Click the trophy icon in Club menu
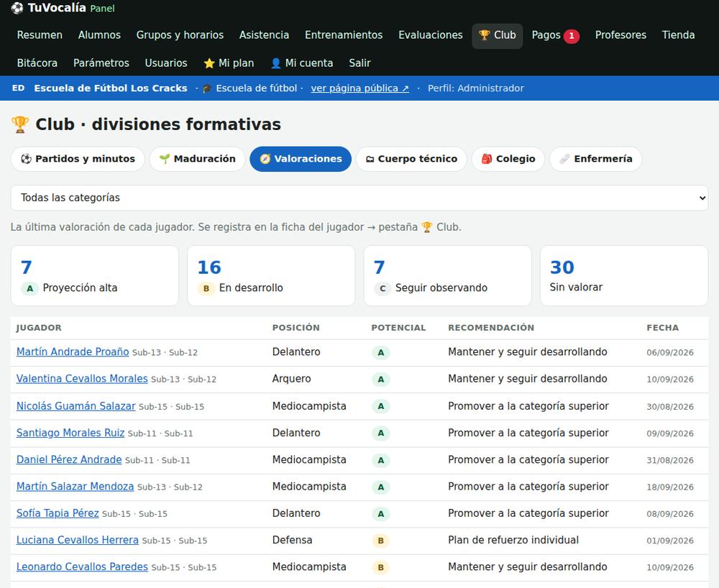 tap(484, 35)
